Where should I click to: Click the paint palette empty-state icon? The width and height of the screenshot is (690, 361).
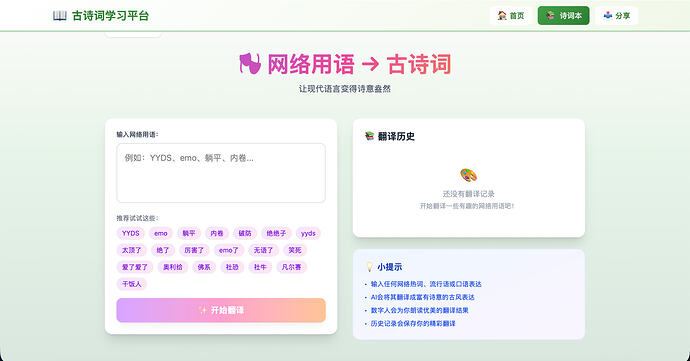coord(469,175)
